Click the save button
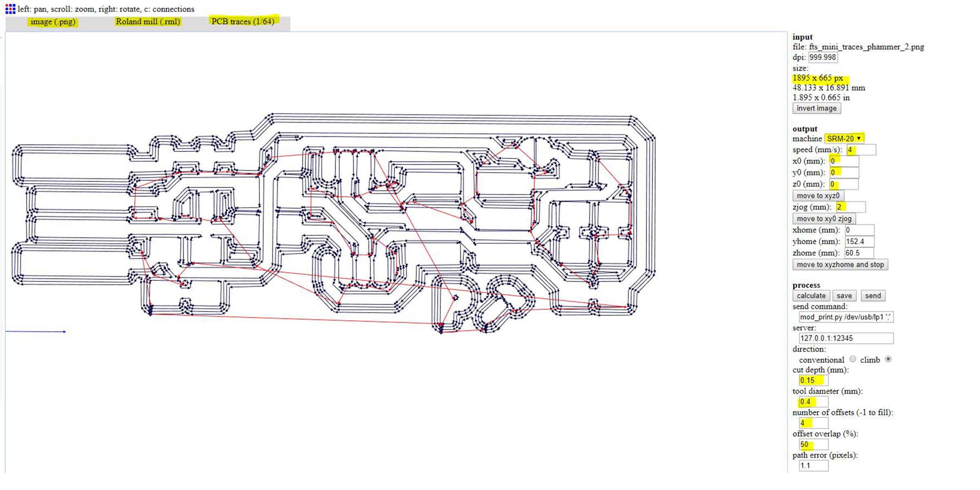Screen dimensions: 980x490 [x=844, y=296]
